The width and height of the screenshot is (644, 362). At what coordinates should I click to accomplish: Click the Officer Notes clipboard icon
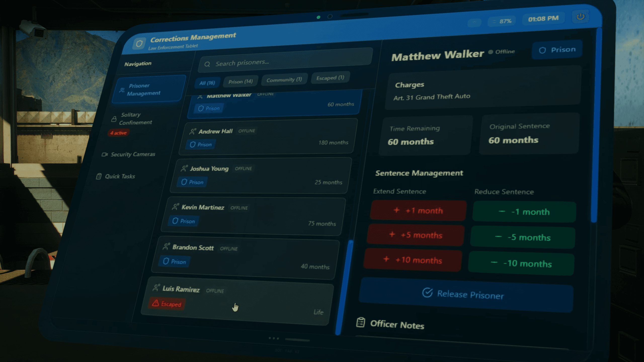[x=360, y=322]
